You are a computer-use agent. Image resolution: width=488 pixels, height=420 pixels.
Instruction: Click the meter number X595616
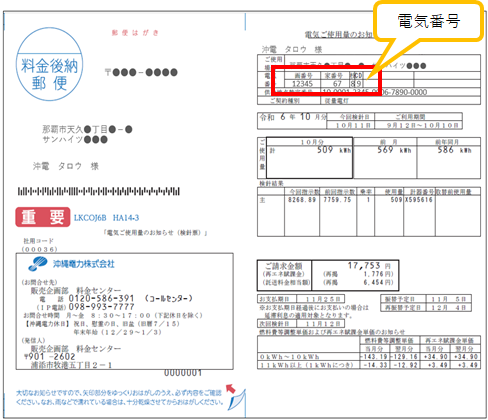[x=419, y=200]
